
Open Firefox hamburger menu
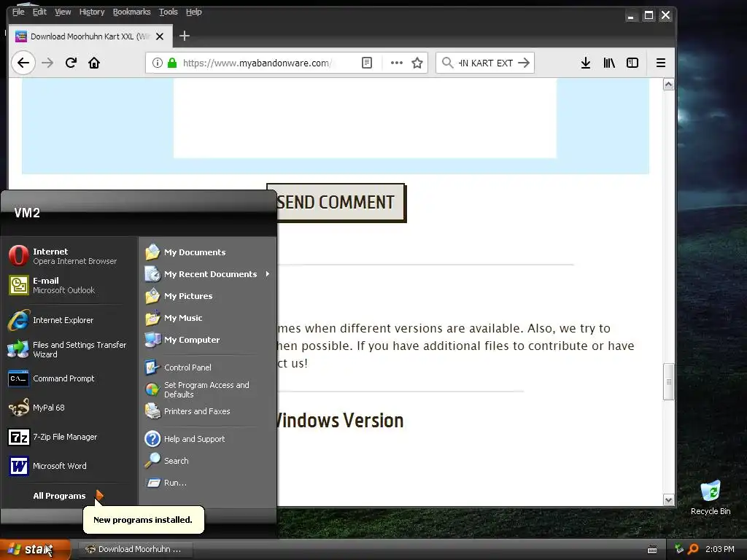(x=661, y=63)
